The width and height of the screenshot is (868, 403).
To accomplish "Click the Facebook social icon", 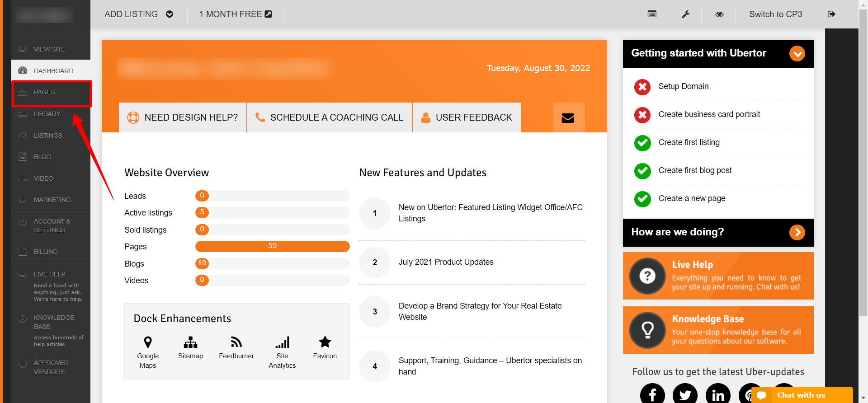I will [652, 394].
